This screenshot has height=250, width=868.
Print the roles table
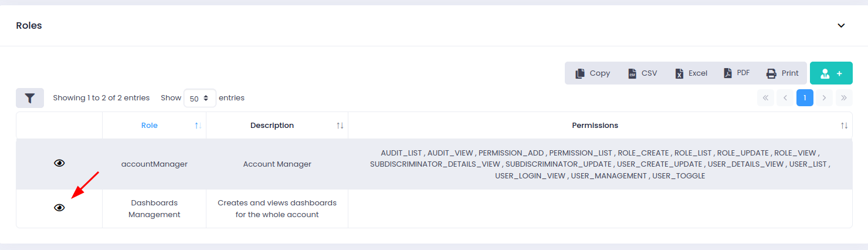[x=782, y=73]
